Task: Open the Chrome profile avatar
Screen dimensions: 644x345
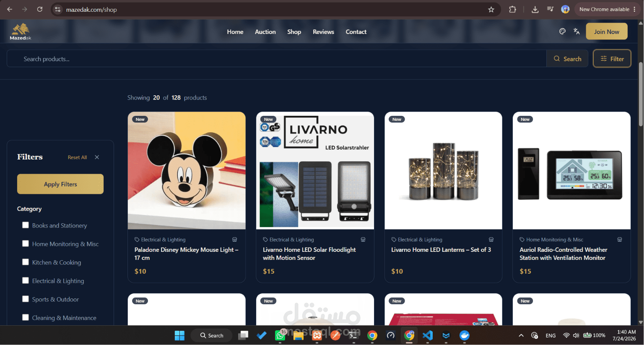Action: click(x=565, y=9)
